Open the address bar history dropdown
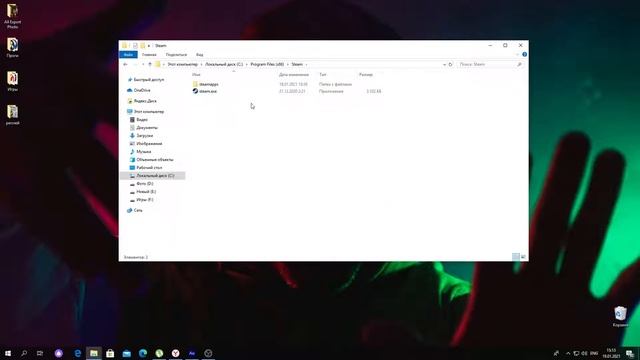Screen dimensions: 640x360 point(444,64)
